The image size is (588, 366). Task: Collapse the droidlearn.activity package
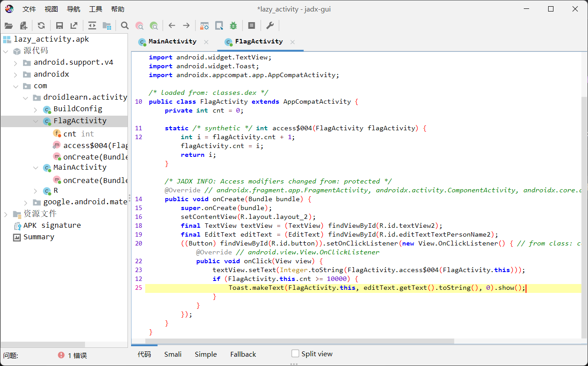click(x=25, y=97)
